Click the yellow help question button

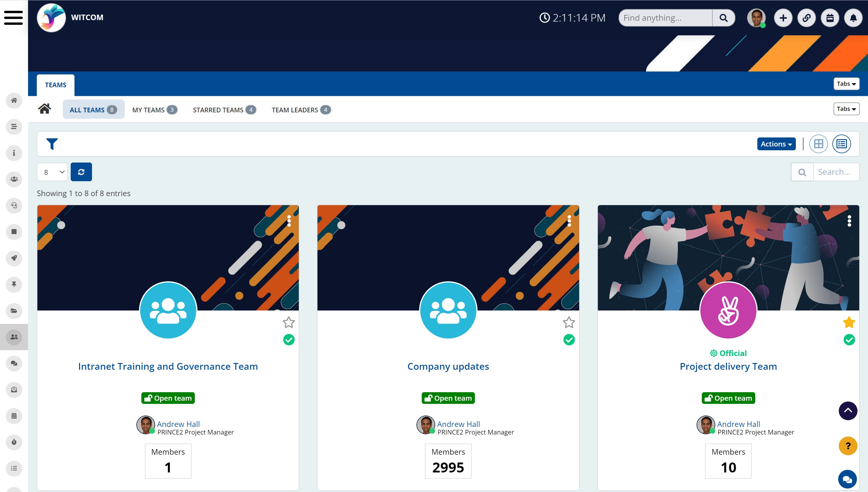pyautogui.click(x=848, y=446)
